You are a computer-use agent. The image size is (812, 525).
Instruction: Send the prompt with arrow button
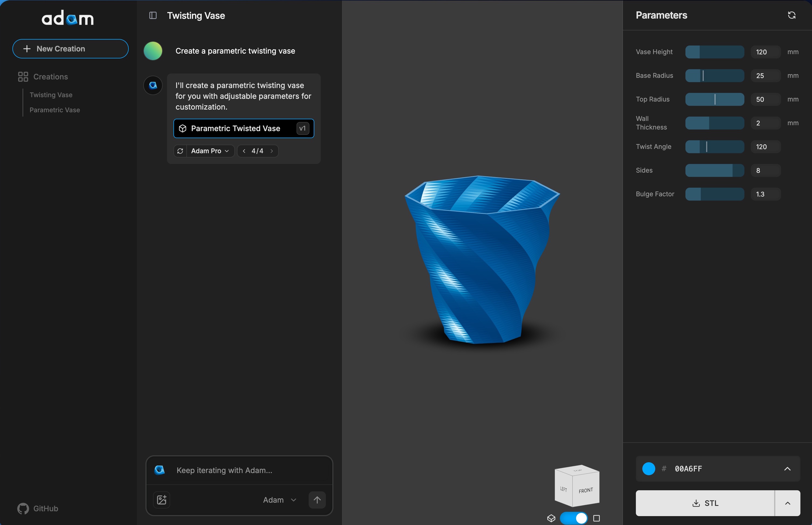pyautogui.click(x=317, y=500)
